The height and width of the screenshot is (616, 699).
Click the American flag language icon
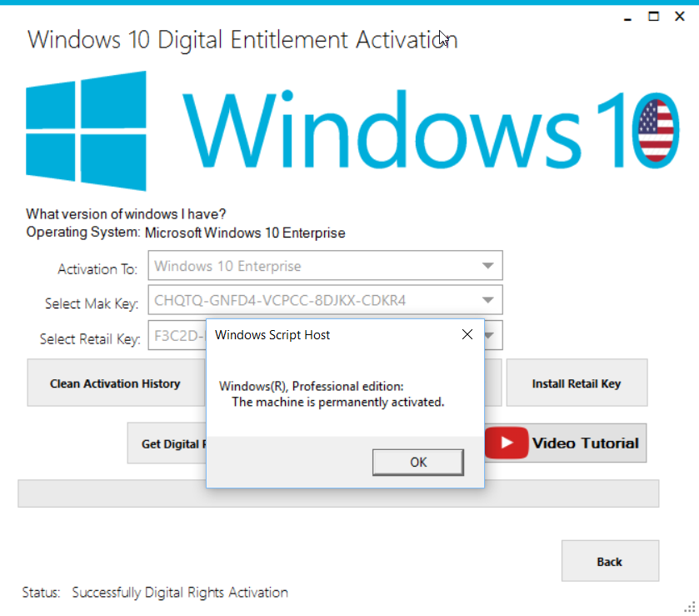(x=656, y=130)
